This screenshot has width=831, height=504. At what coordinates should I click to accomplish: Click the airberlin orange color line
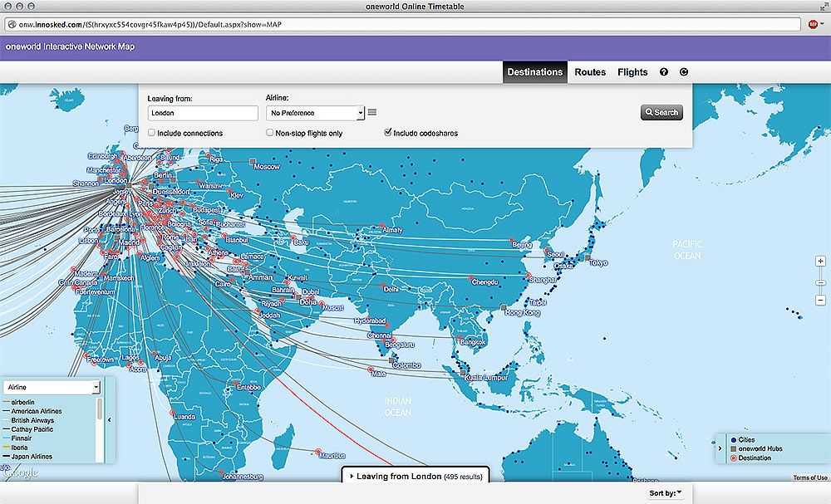point(7,403)
